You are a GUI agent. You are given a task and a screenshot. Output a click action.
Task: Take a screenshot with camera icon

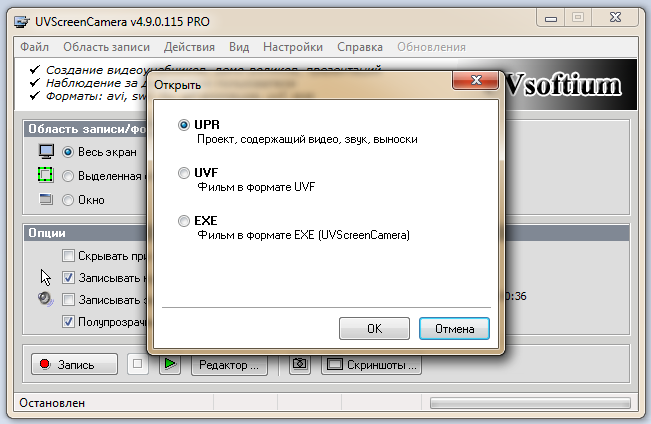point(300,364)
